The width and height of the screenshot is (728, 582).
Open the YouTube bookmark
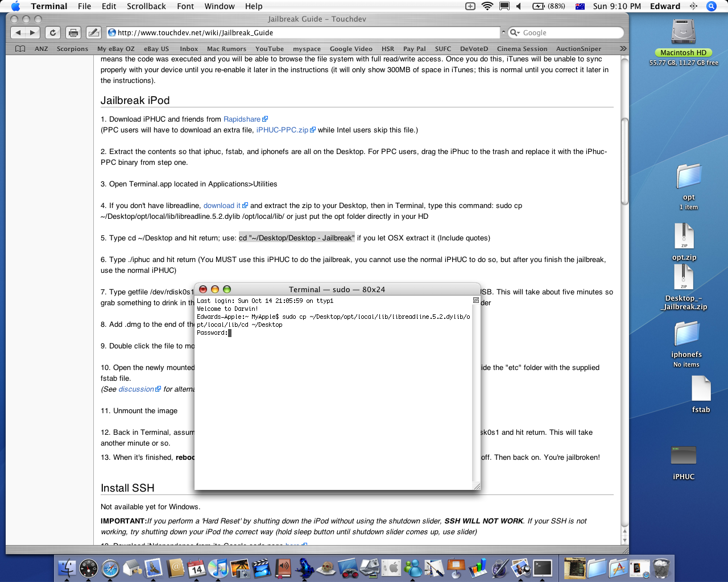[x=270, y=49]
